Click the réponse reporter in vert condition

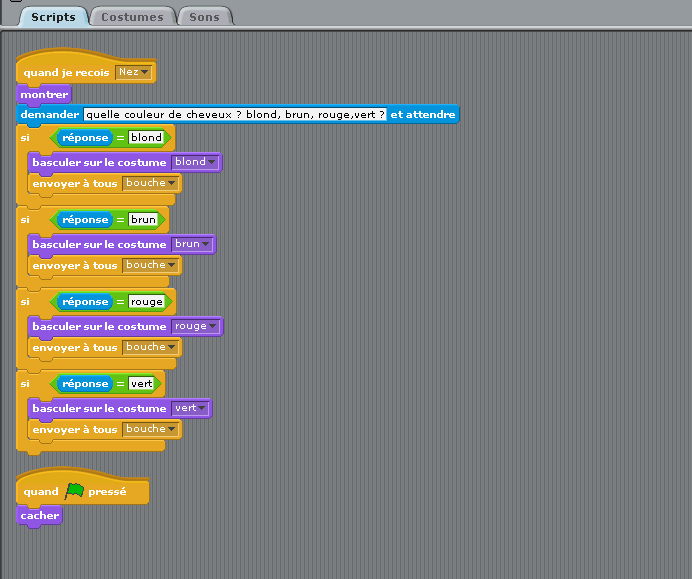pos(85,384)
